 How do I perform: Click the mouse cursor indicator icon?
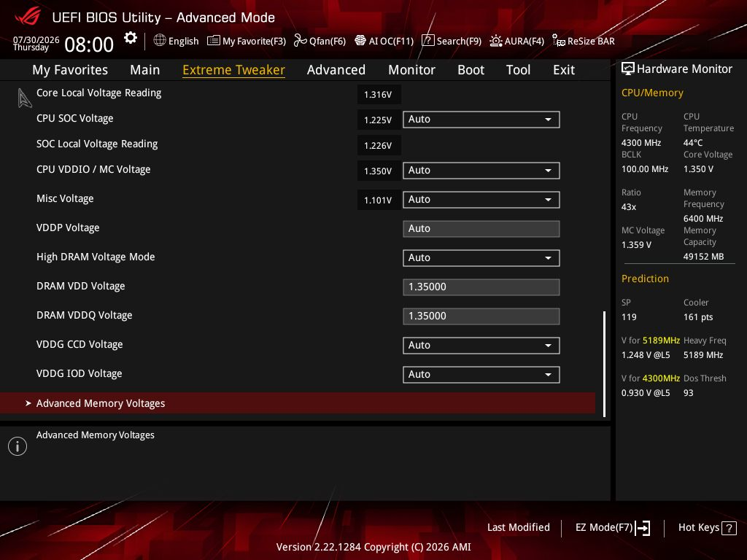(24, 98)
